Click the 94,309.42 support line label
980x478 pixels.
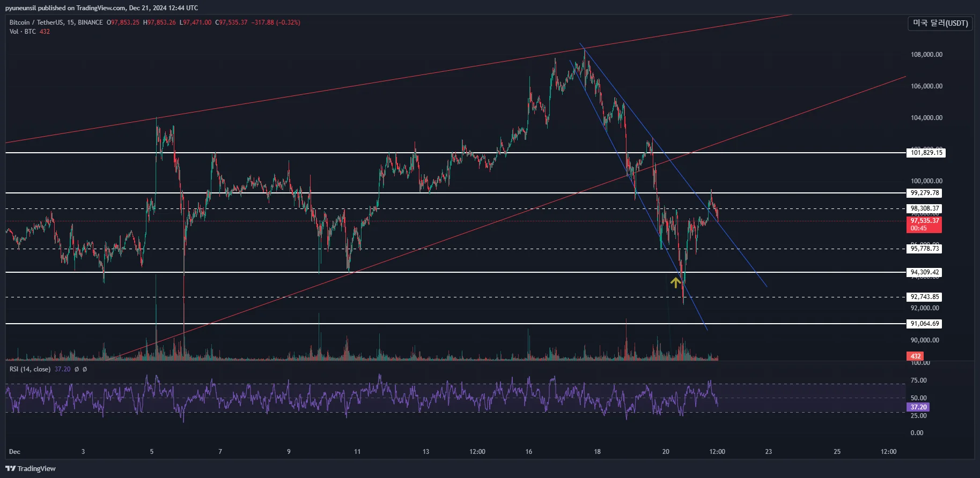click(925, 272)
